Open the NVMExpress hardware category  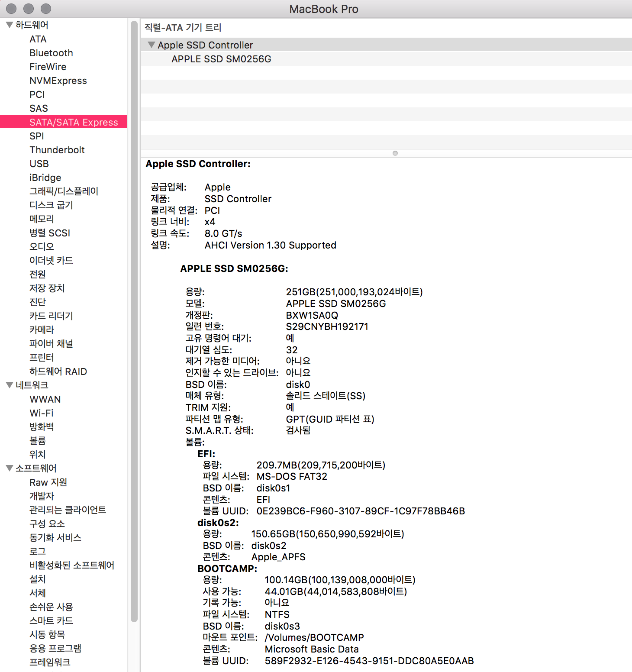58,81
